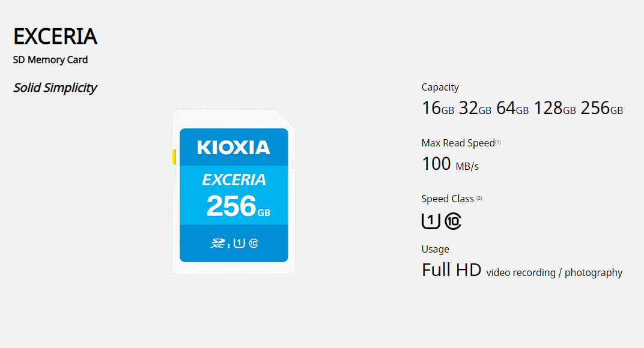Image resolution: width=644 pixels, height=348 pixels.
Task: Open footnote 1 next to Max Read Speed
Action: point(498,142)
